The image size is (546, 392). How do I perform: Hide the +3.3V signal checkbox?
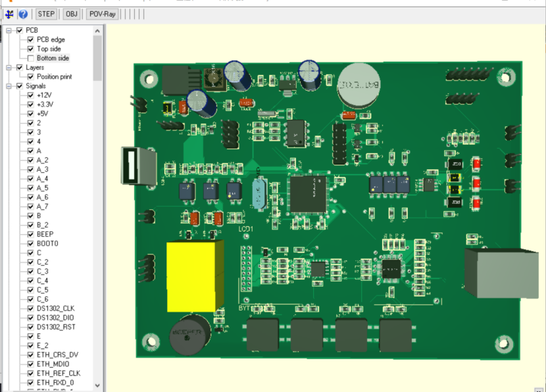point(31,105)
